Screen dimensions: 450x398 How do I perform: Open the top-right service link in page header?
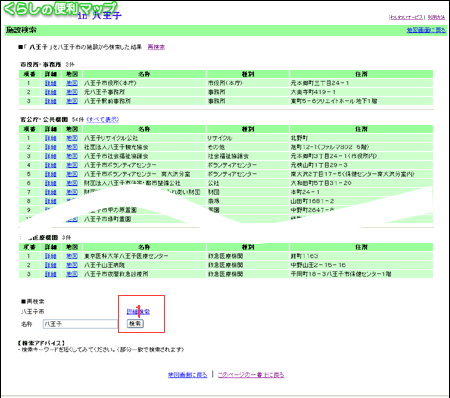[x=407, y=17]
